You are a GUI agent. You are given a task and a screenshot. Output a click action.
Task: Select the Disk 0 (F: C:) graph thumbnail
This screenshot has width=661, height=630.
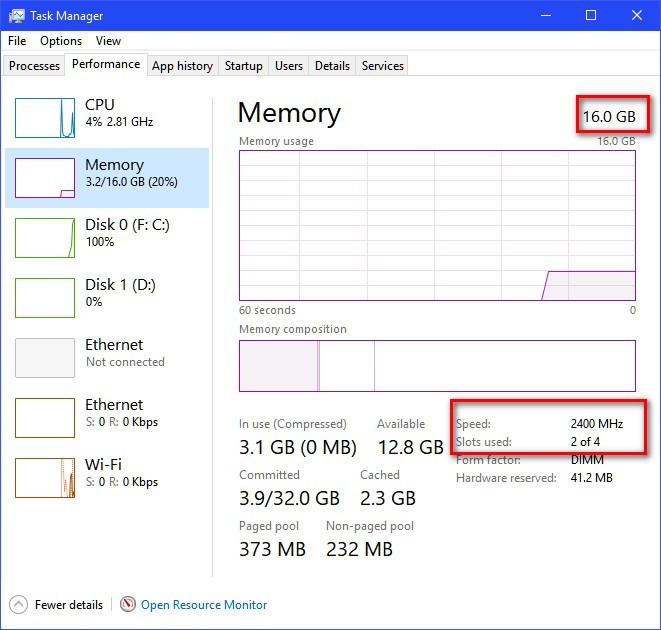[45, 238]
